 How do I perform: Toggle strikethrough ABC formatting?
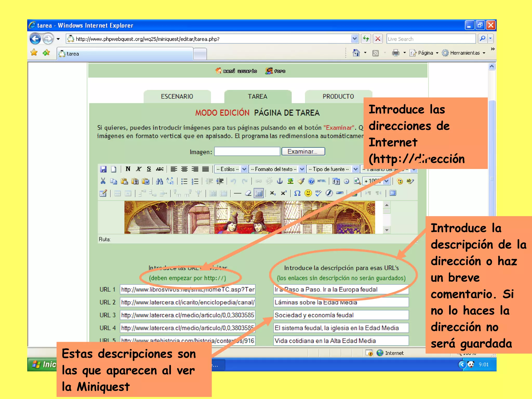[159, 169]
